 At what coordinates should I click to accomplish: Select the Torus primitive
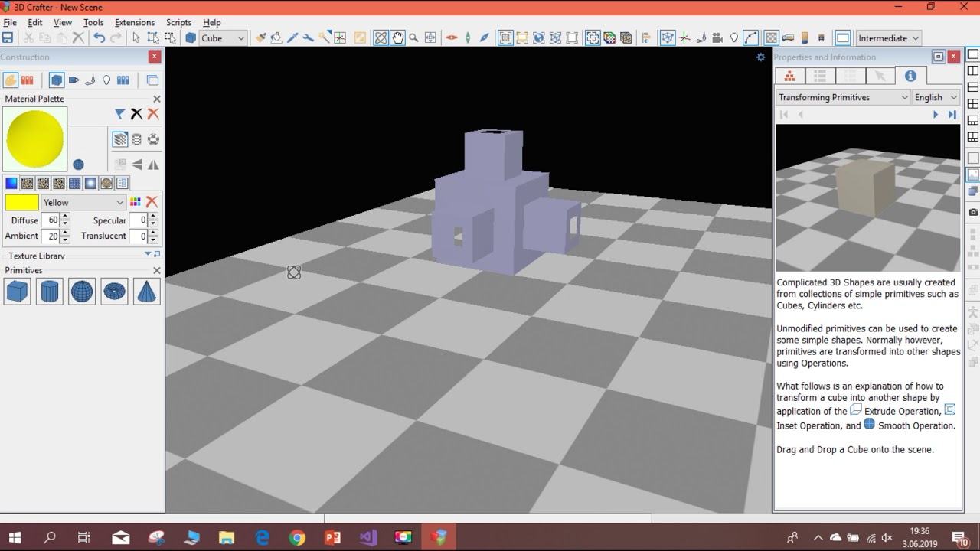pyautogui.click(x=114, y=292)
